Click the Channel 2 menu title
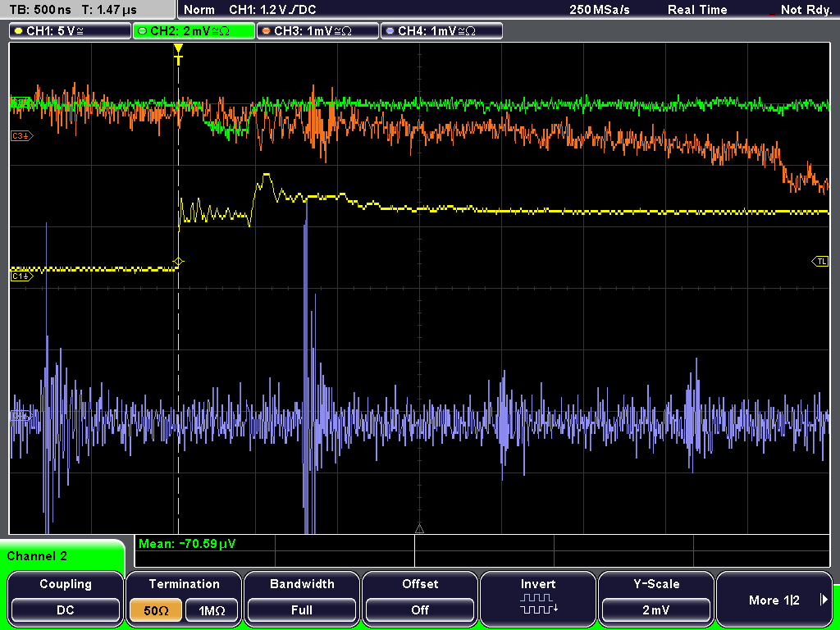 37,556
